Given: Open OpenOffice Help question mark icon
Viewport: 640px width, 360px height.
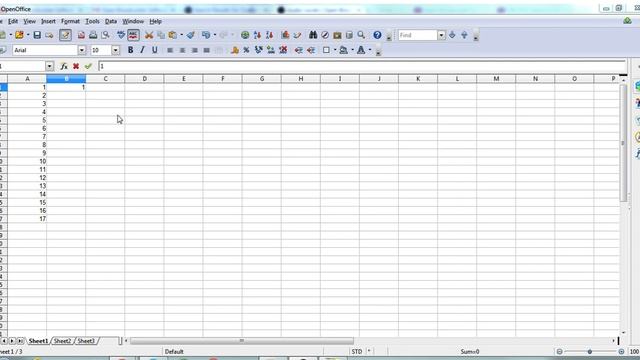Looking at the screenshot, I should (x=377, y=35).
